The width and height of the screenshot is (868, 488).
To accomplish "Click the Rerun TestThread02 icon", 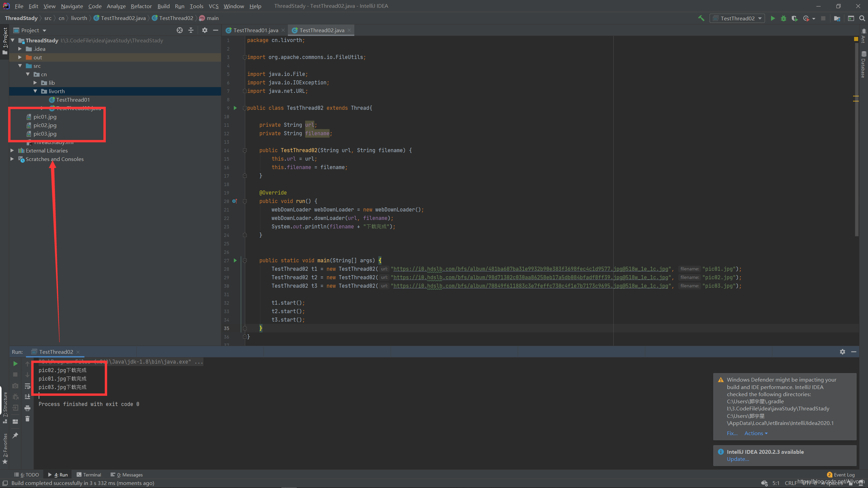I will (x=14, y=363).
